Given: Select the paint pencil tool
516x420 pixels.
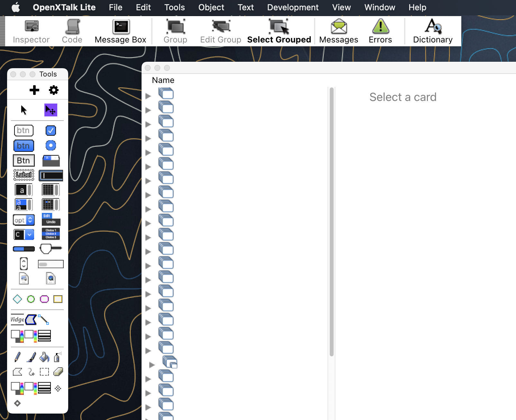Looking at the screenshot, I should [x=18, y=357].
